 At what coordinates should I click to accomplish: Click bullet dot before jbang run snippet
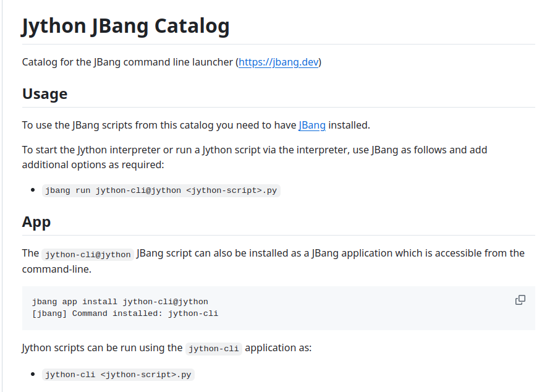[x=33, y=190]
